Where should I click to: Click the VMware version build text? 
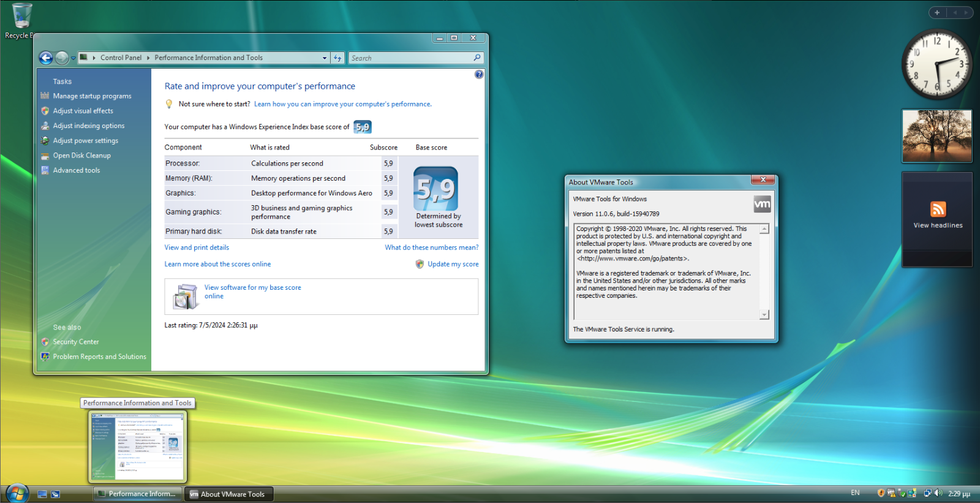pos(616,214)
